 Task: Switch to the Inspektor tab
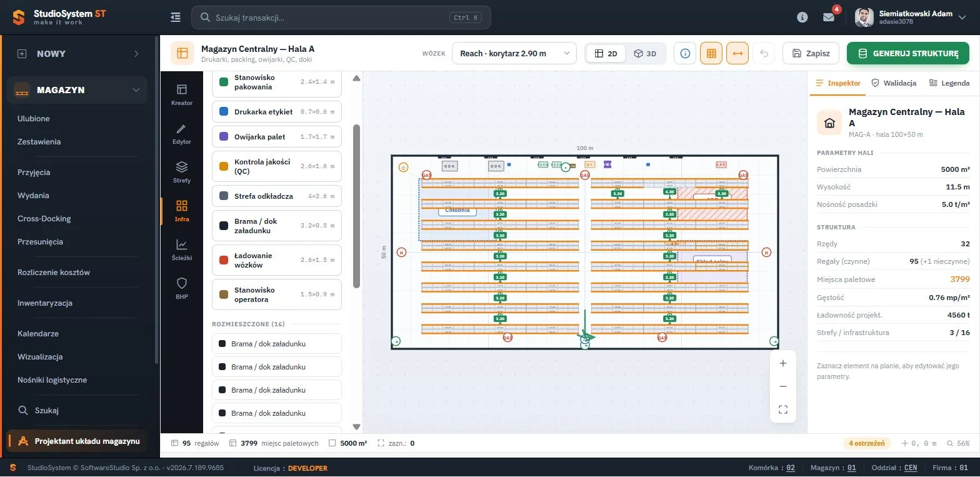pyautogui.click(x=838, y=83)
